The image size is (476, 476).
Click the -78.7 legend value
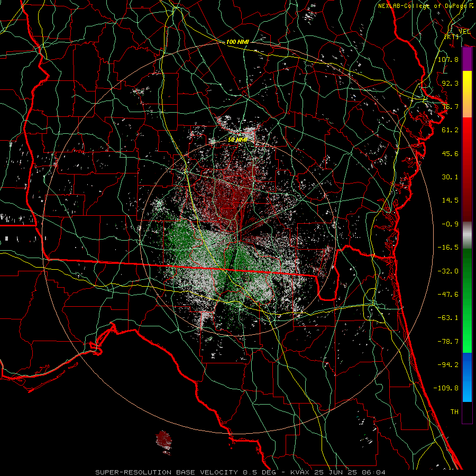448,342
